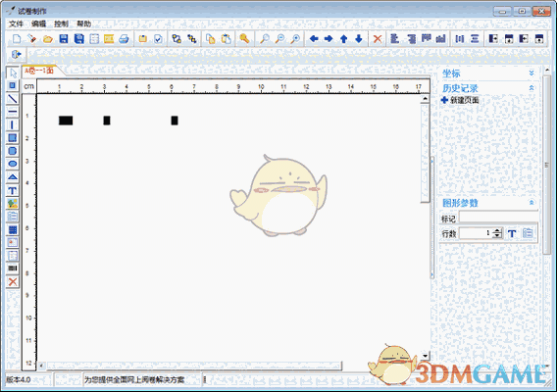
Task: Open the 控制 menu
Action: [61, 24]
